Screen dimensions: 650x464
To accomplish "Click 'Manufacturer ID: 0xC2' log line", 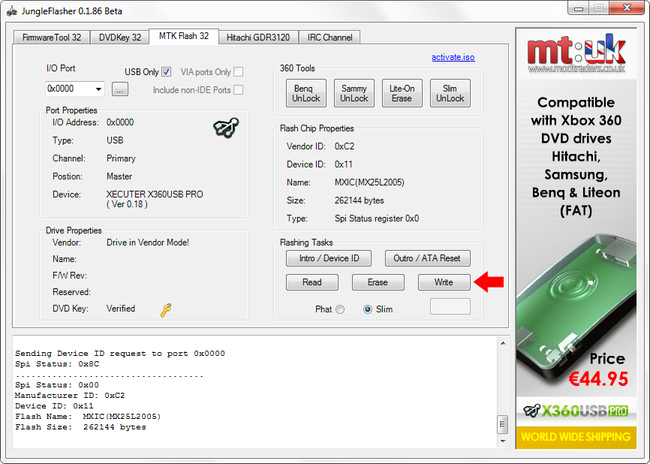I will point(70,396).
